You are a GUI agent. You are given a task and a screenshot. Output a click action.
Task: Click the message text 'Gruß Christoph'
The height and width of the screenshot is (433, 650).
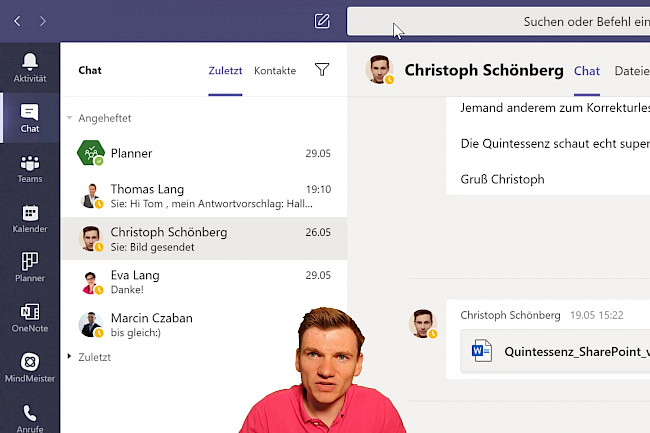[x=502, y=179]
